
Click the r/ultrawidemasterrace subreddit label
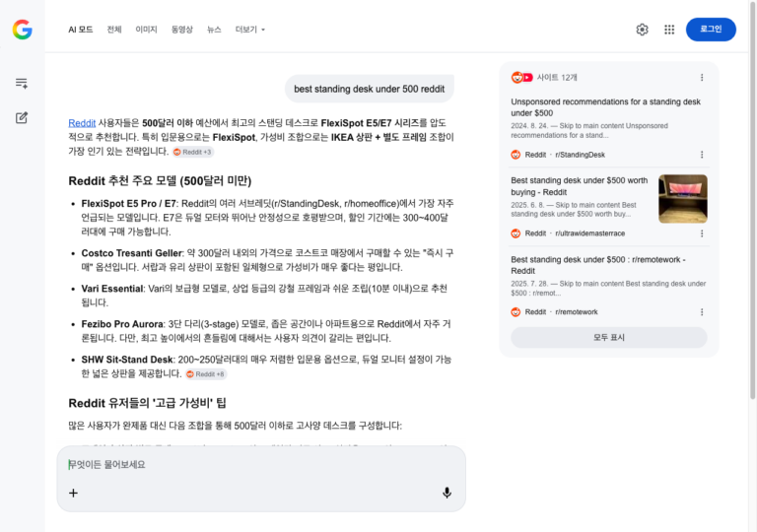tap(590, 233)
